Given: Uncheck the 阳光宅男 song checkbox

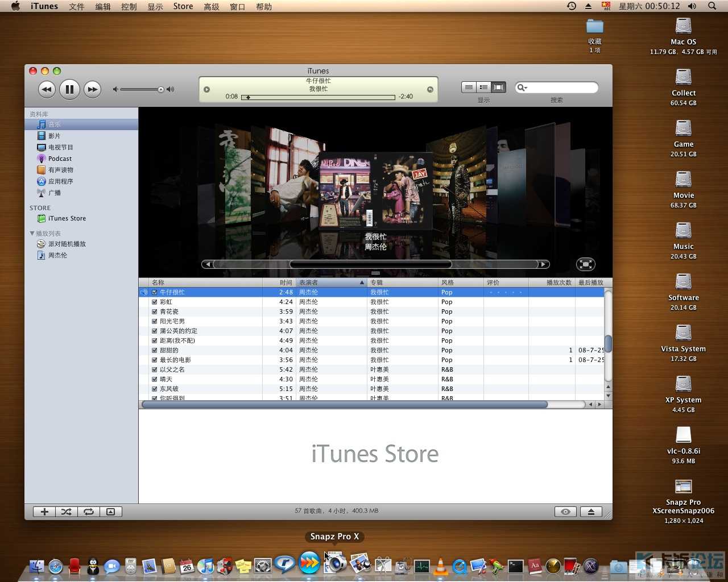Looking at the screenshot, I should [x=154, y=321].
